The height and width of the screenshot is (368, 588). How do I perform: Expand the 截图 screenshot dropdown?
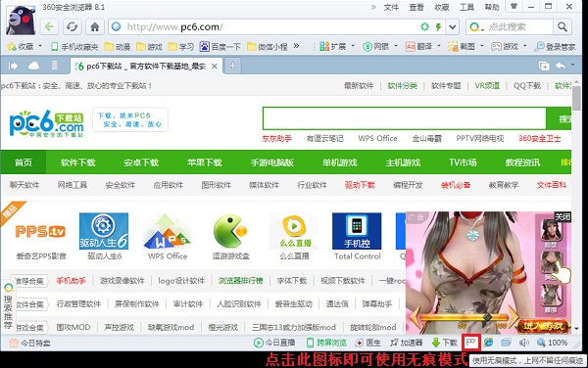482,46
